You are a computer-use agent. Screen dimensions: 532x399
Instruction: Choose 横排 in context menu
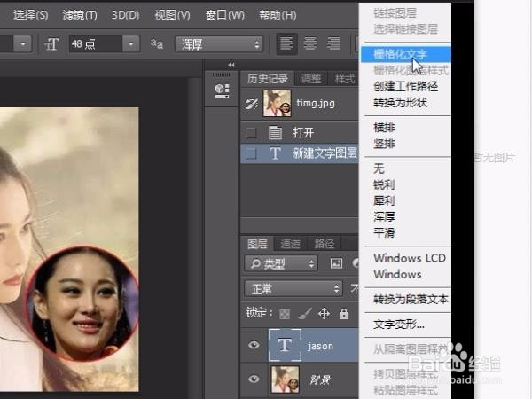[406, 128]
